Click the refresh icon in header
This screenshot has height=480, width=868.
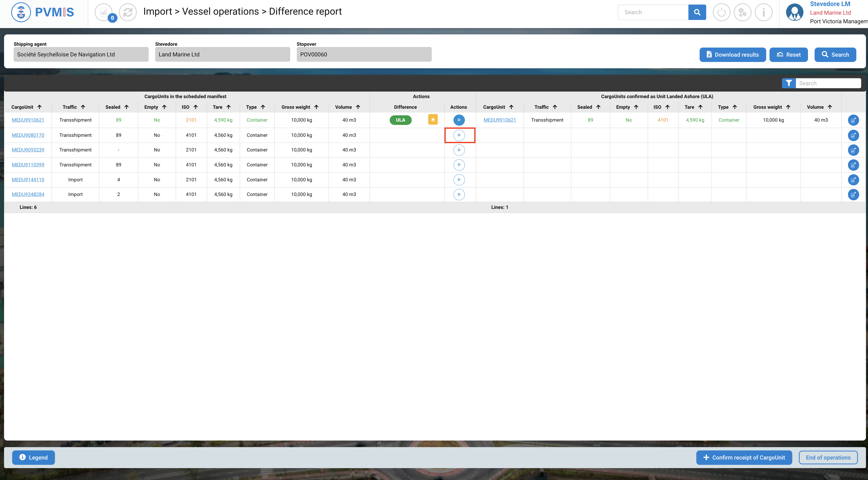coord(128,12)
